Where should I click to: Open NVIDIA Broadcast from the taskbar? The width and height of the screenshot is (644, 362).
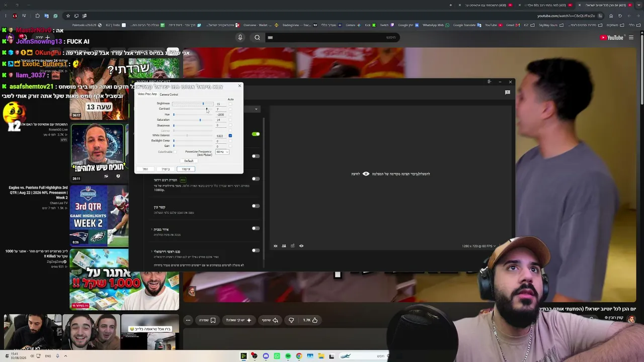(244, 356)
